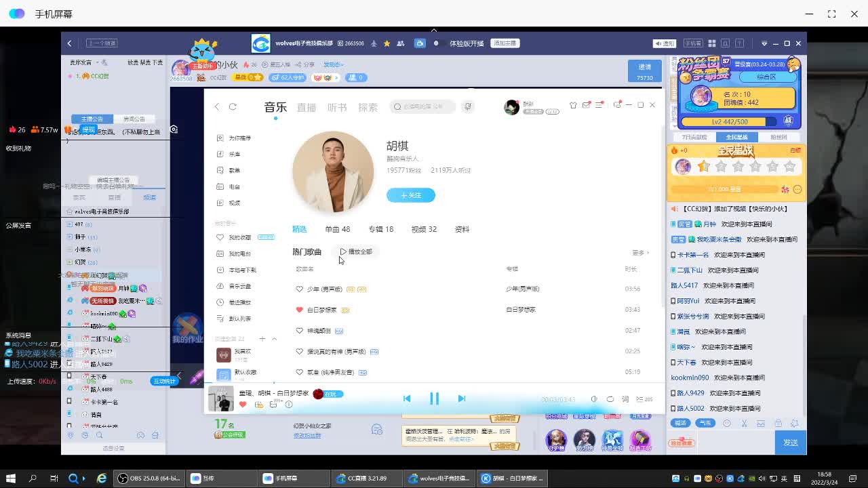Favorite the song 少年 (男声版)
The width and height of the screenshot is (868, 488).
(x=299, y=289)
